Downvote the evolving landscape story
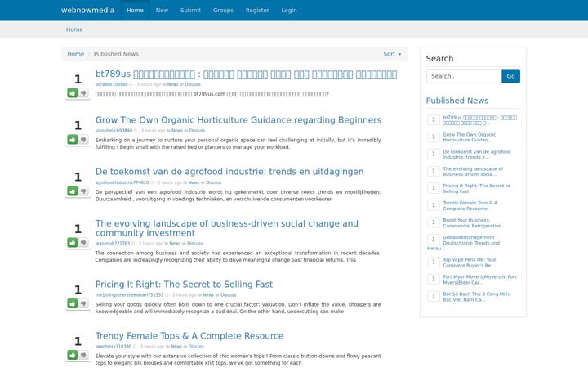The height and width of the screenshot is (368, 588). click(x=83, y=243)
